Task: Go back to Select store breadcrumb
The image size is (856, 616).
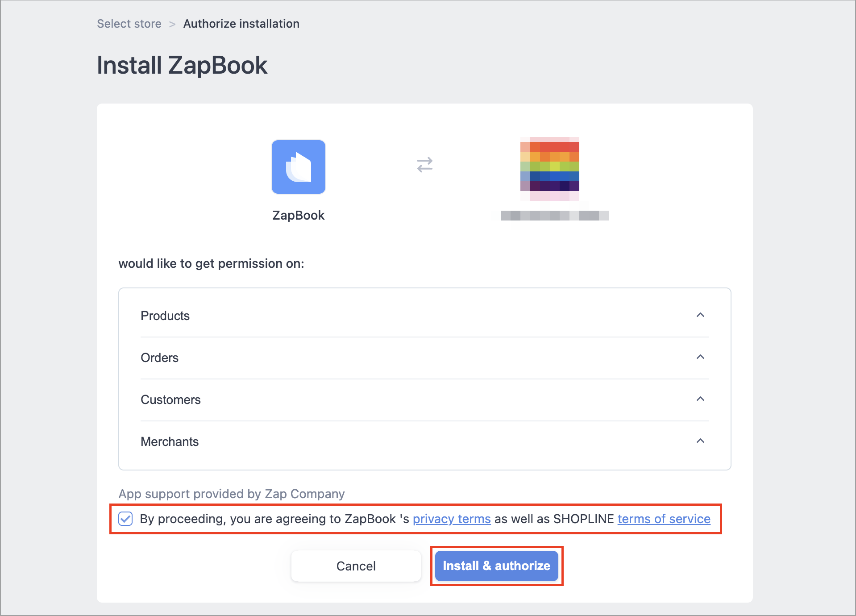Action: (129, 24)
